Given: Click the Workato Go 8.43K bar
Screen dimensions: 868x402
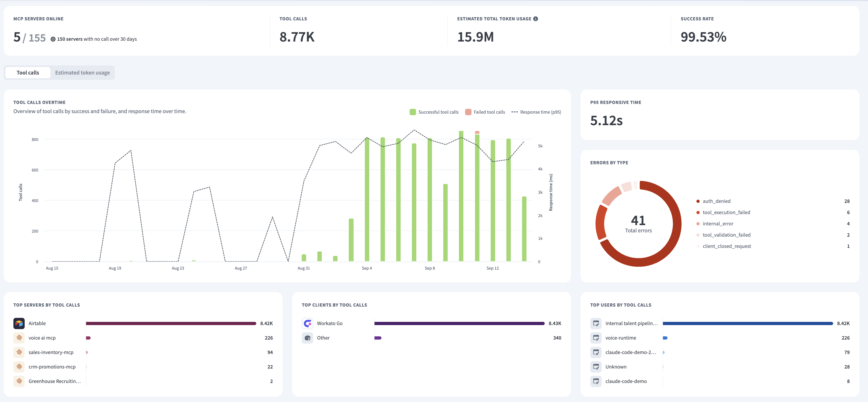Looking at the screenshot, I should click(459, 323).
